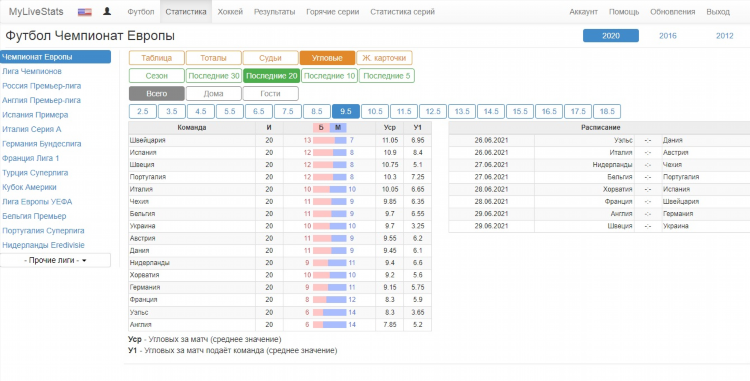Open the Выход logout link
Image resolution: width=750 pixels, height=381 pixels.
point(718,12)
